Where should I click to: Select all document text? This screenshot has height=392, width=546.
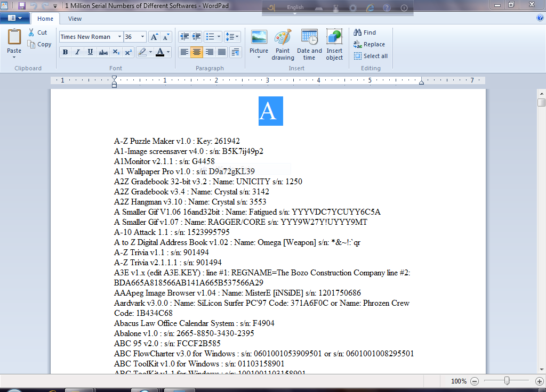(371, 56)
